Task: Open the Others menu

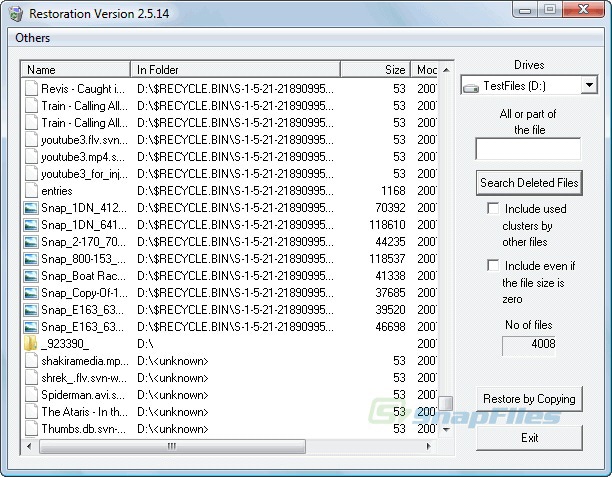Action: click(x=32, y=38)
